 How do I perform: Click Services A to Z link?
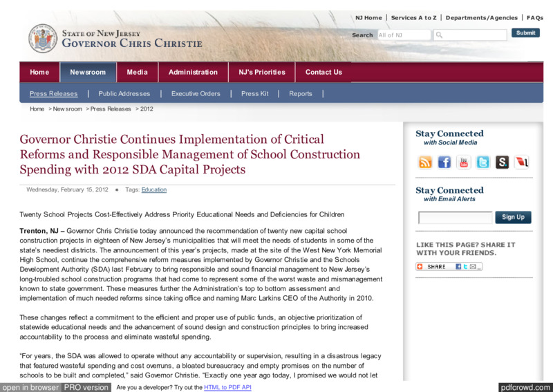[413, 18]
